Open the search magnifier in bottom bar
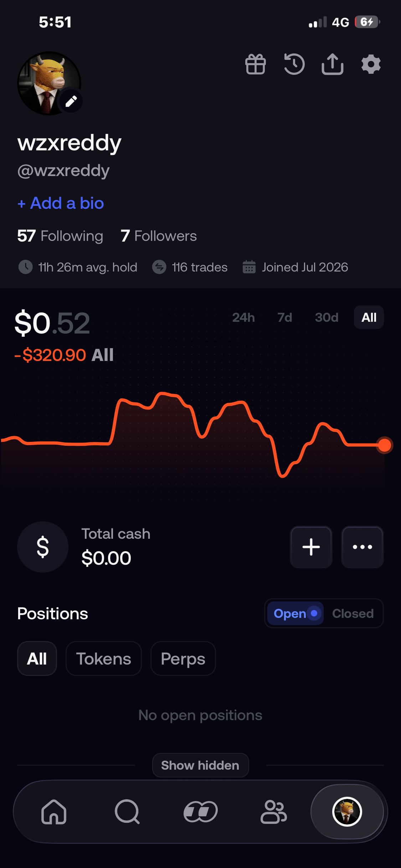 pos(127,812)
